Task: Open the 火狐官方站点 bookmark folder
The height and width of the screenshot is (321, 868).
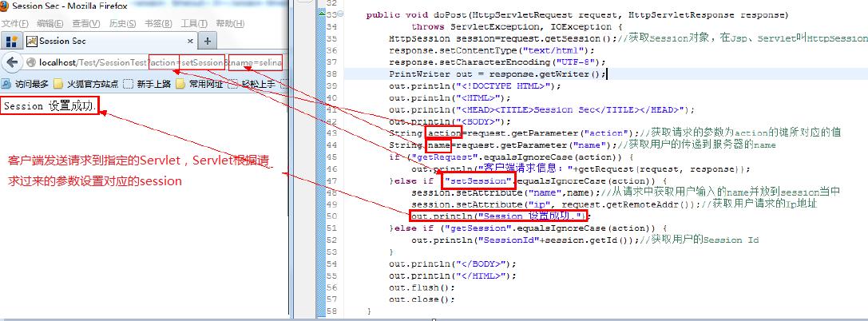Action: pyautogui.click(x=85, y=85)
